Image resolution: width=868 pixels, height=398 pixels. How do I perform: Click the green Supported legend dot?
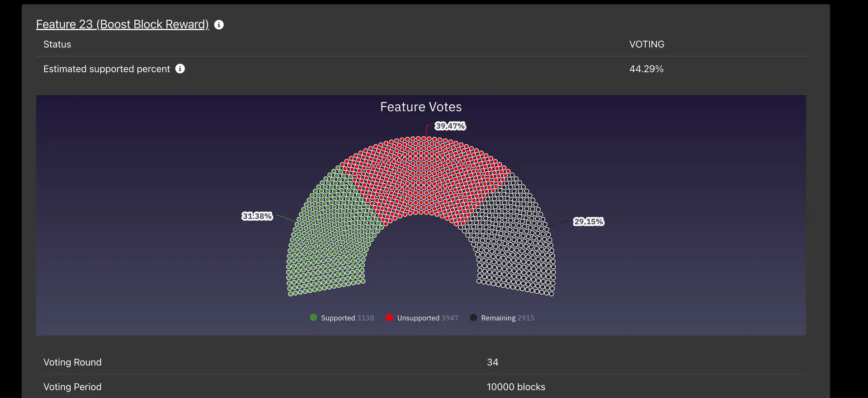coord(313,318)
